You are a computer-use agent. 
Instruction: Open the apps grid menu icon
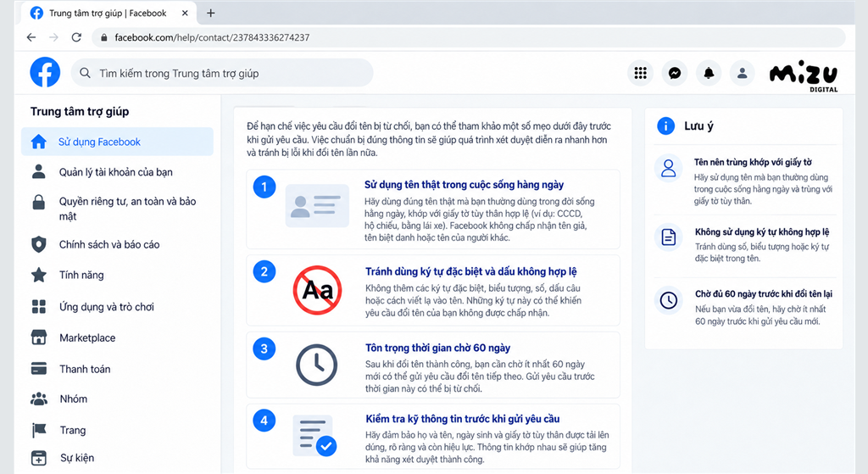point(641,73)
